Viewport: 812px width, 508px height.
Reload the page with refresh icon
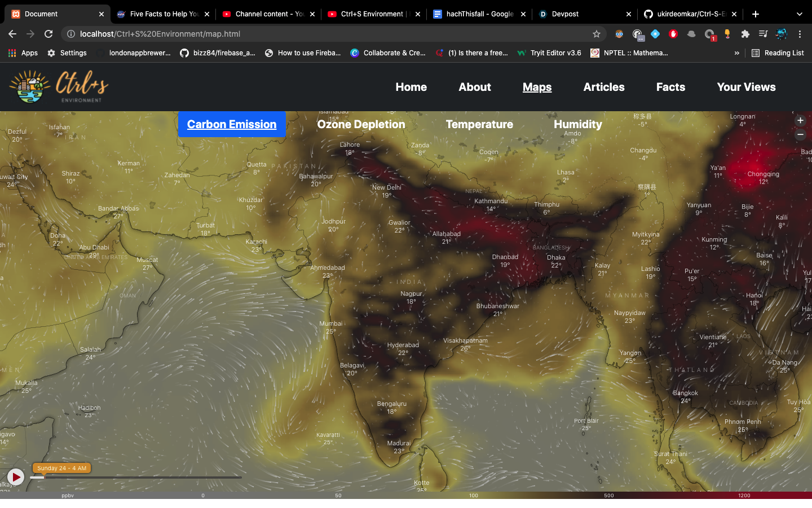click(48, 34)
